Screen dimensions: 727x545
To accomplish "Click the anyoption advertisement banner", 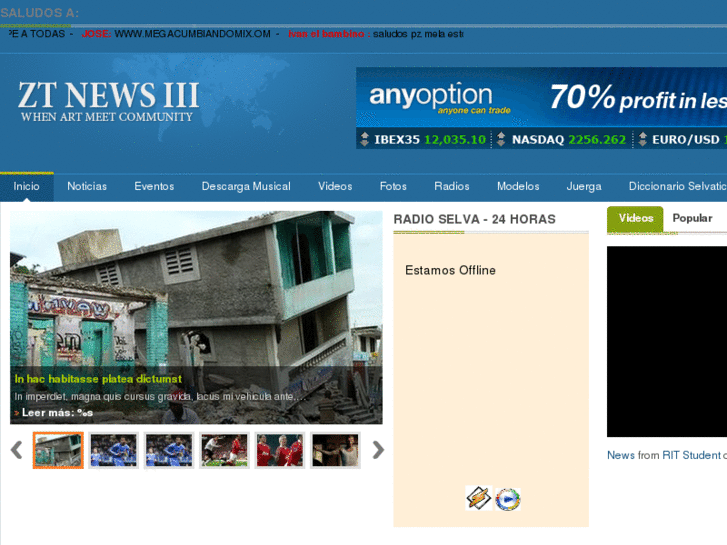I will tap(541, 108).
